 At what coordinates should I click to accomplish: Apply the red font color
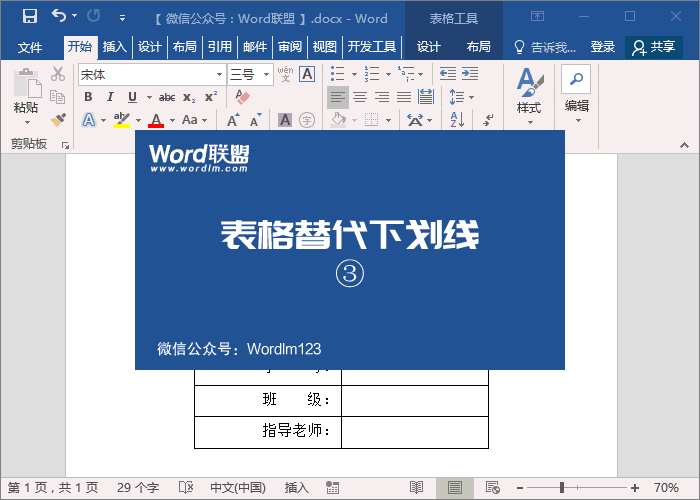[x=156, y=120]
